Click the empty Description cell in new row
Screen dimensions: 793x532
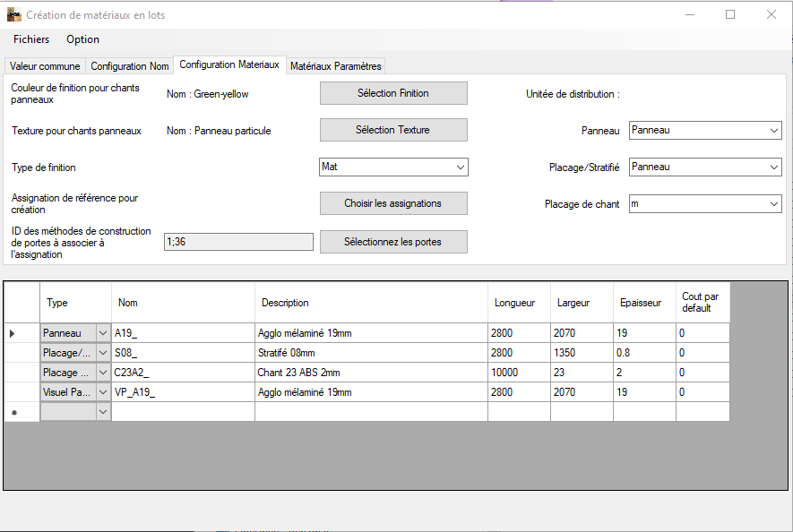click(371, 412)
